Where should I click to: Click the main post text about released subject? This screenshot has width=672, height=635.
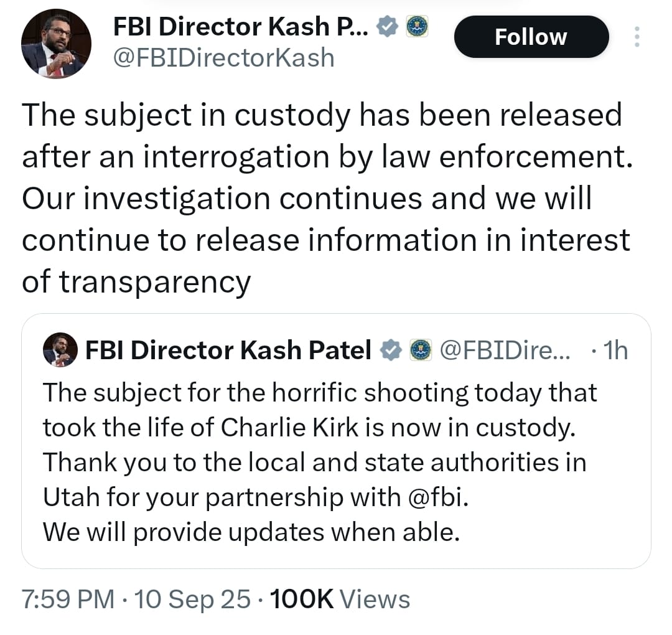tap(324, 198)
